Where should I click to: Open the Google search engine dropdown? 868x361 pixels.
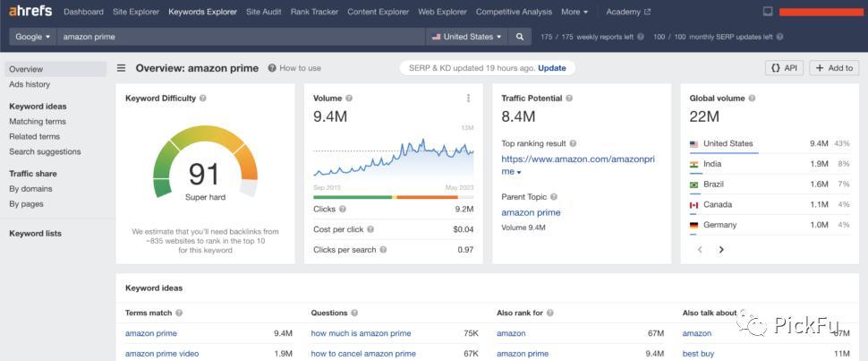(x=32, y=37)
